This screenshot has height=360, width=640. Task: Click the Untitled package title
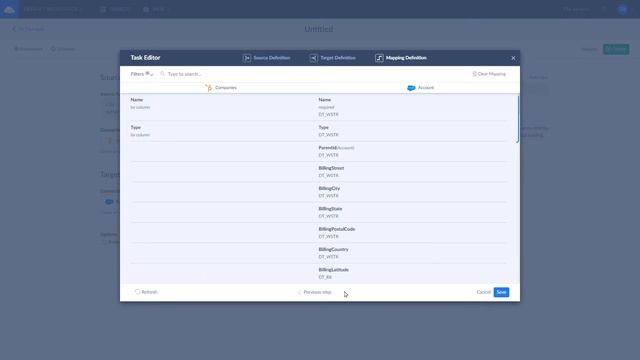(319, 29)
